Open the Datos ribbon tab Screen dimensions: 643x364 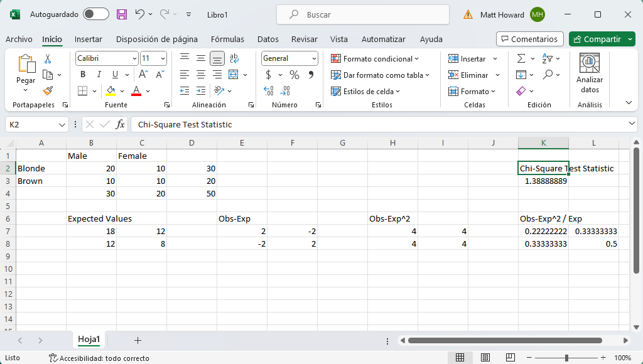268,39
